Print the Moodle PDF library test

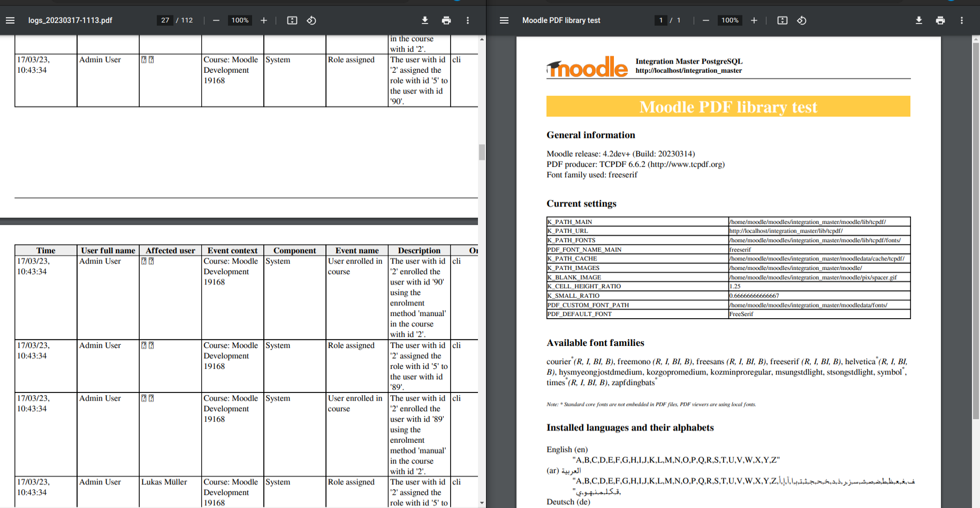tap(940, 20)
